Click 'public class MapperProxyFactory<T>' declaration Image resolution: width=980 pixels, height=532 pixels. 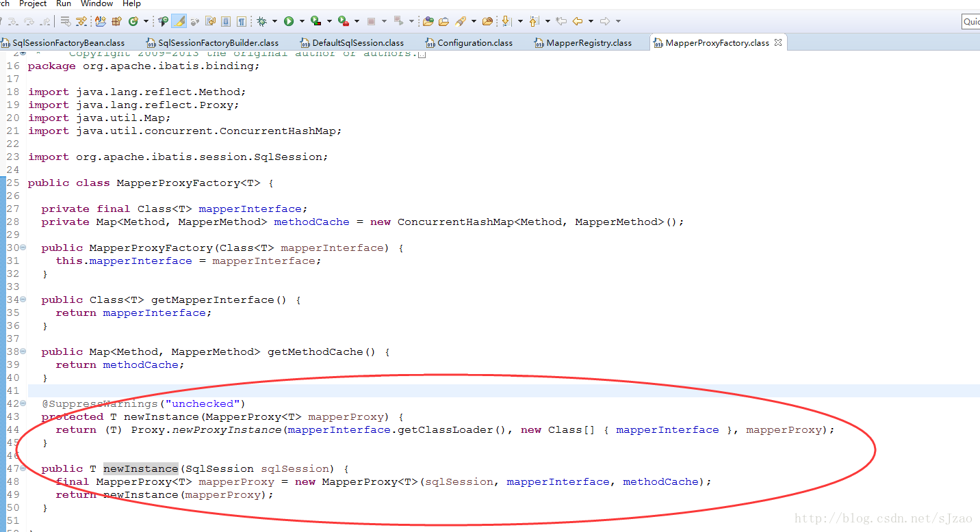[x=144, y=183]
